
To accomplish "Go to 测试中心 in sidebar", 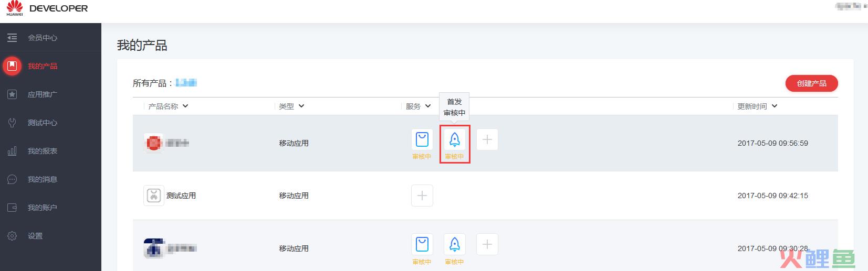I will pos(43,123).
